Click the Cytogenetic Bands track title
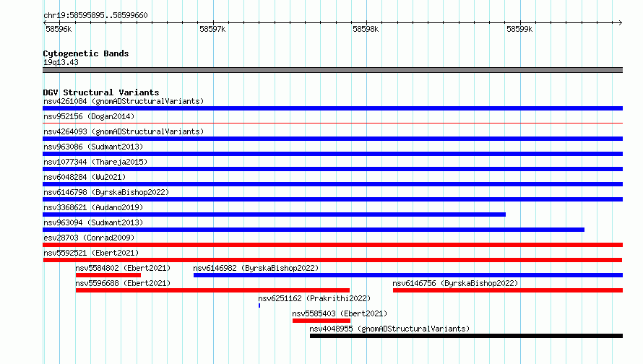The width and height of the screenshot is (643, 364). coord(86,53)
